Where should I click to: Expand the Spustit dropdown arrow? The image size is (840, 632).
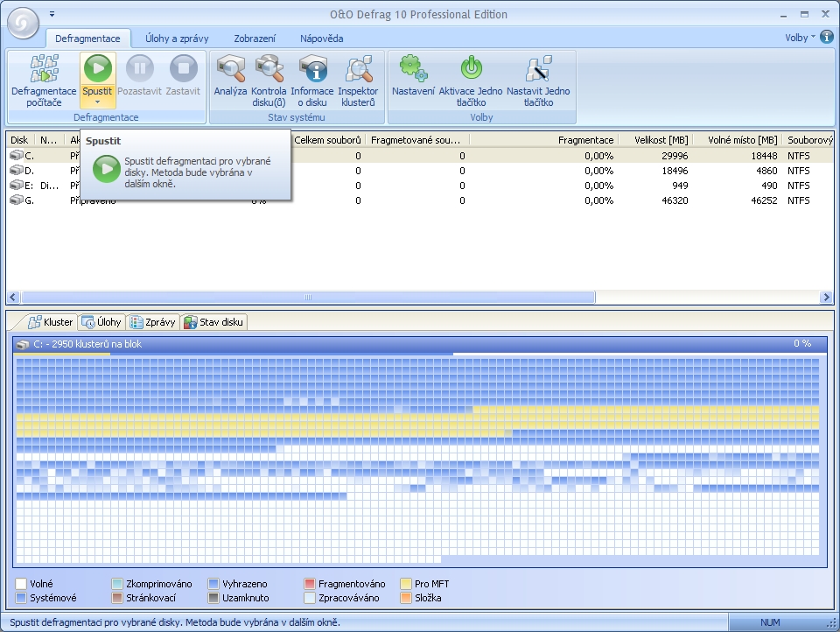tap(97, 102)
